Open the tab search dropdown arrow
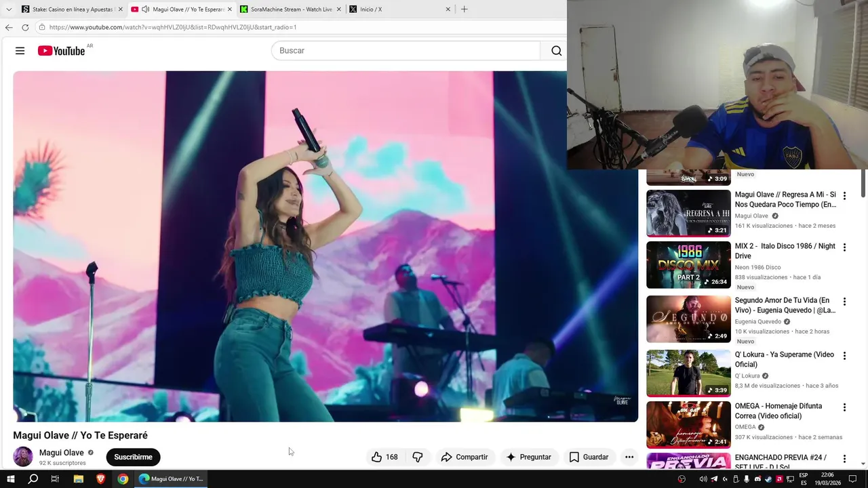This screenshot has height=488, width=868. click(8, 9)
